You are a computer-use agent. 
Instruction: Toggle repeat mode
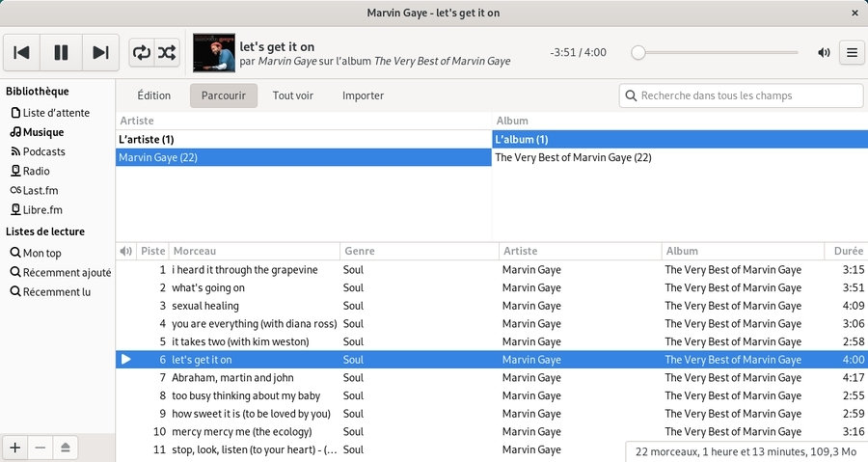(x=143, y=52)
